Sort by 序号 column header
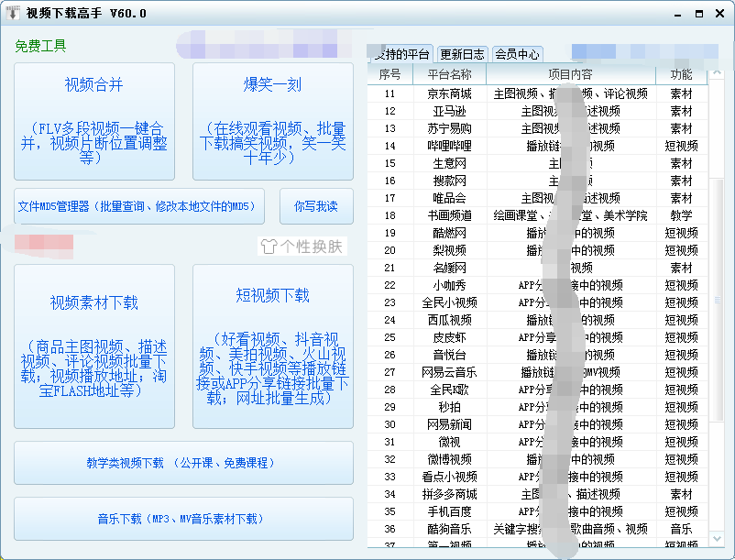The height and width of the screenshot is (560, 735). pos(390,74)
